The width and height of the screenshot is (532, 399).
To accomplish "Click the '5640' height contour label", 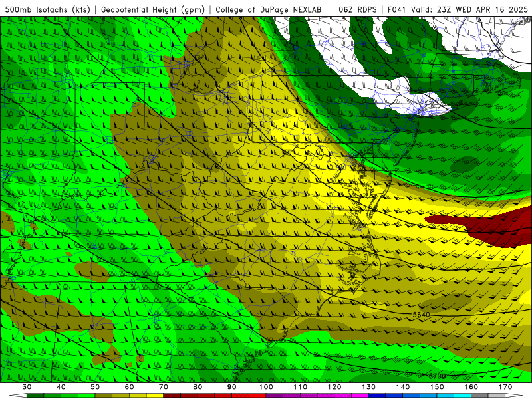I will point(422,315).
